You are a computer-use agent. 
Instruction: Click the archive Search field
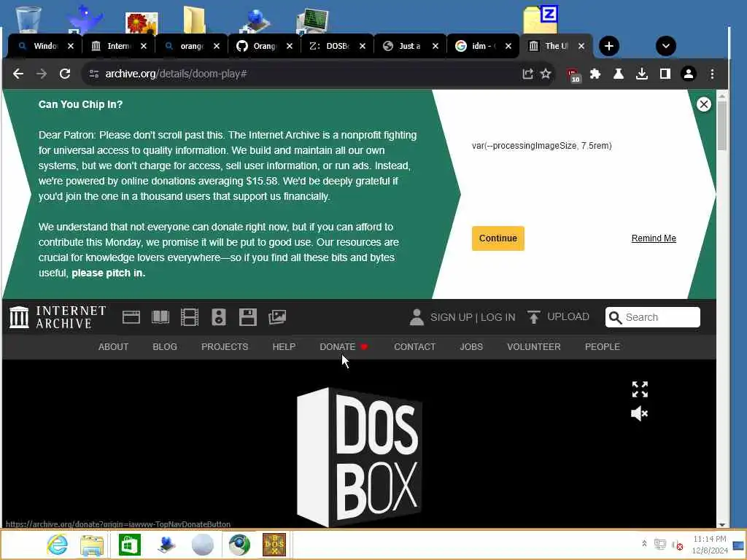tap(653, 317)
